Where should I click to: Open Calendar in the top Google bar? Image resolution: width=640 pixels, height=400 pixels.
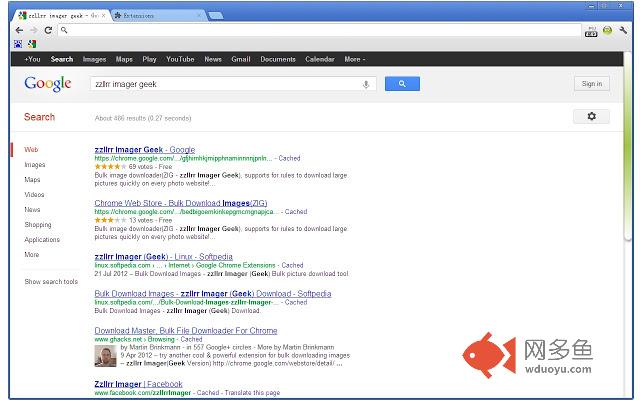click(320, 59)
